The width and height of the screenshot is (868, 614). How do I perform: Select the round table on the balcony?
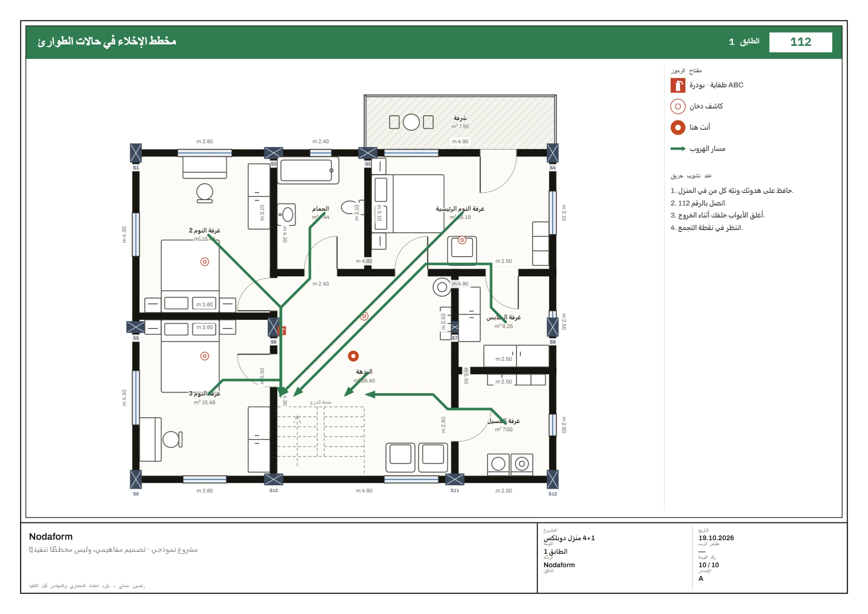coord(411,122)
